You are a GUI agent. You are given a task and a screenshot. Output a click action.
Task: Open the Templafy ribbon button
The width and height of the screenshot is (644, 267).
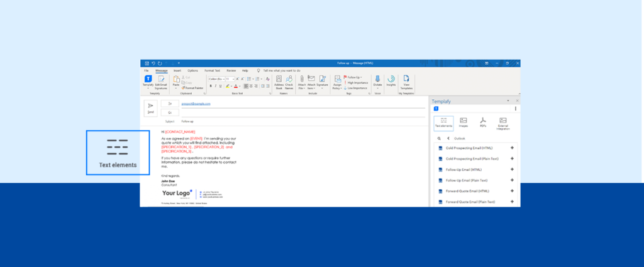click(x=148, y=80)
